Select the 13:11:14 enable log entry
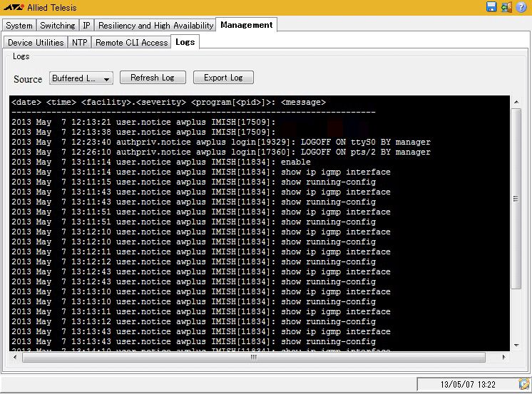 [161, 162]
